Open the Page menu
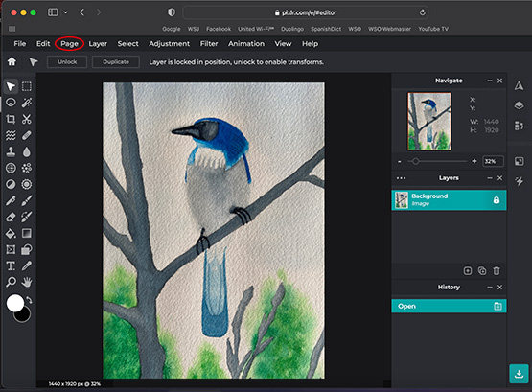 70,44
